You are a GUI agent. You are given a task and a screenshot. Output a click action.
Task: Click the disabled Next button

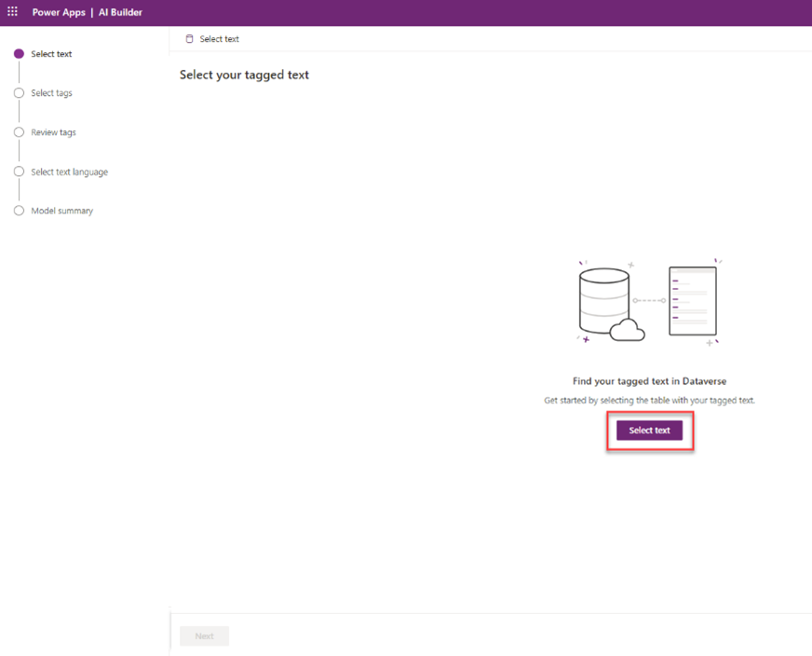tap(204, 635)
